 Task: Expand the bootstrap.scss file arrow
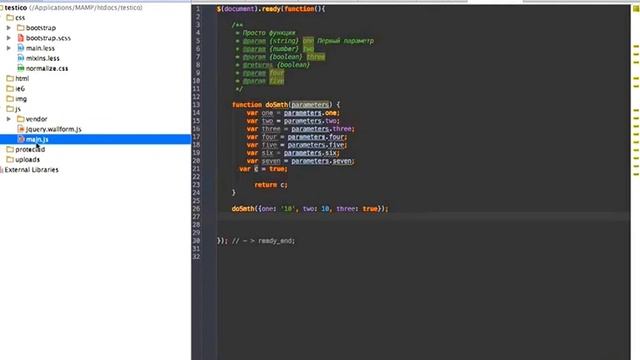pyautogui.click(x=9, y=38)
